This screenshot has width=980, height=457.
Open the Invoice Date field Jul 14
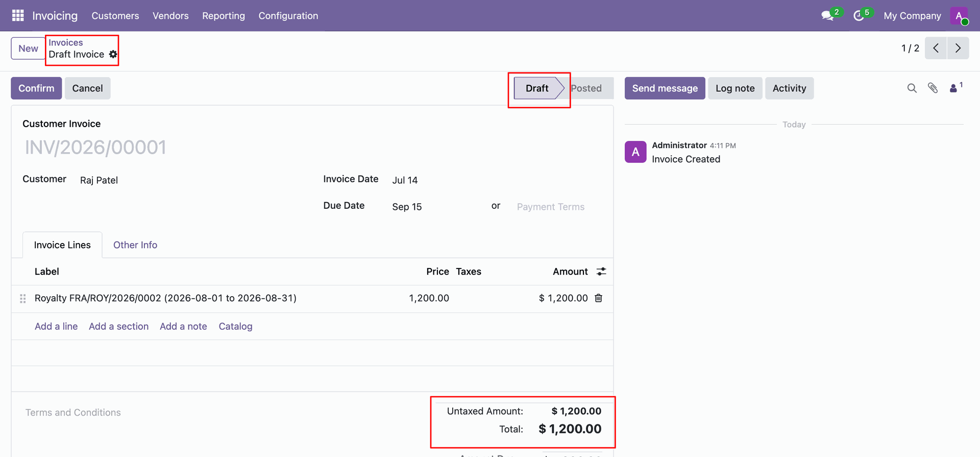(405, 180)
